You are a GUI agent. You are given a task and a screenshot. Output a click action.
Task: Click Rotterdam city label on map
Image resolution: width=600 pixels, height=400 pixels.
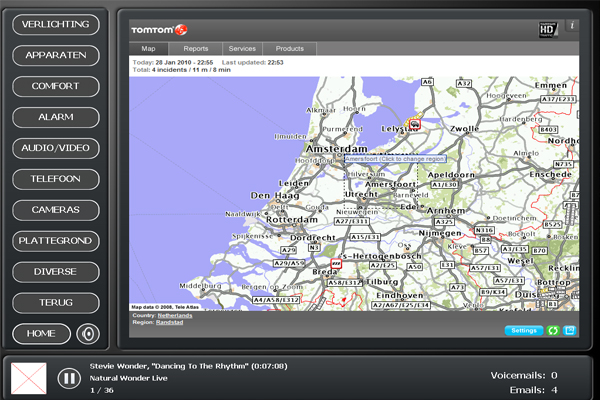click(292, 220)
